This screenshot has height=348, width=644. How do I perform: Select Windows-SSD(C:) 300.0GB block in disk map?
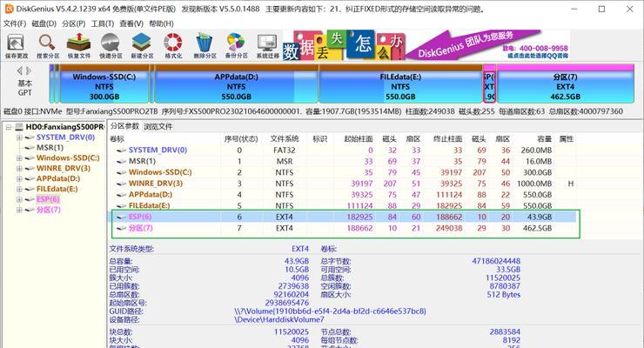click(x=104, y=84)
